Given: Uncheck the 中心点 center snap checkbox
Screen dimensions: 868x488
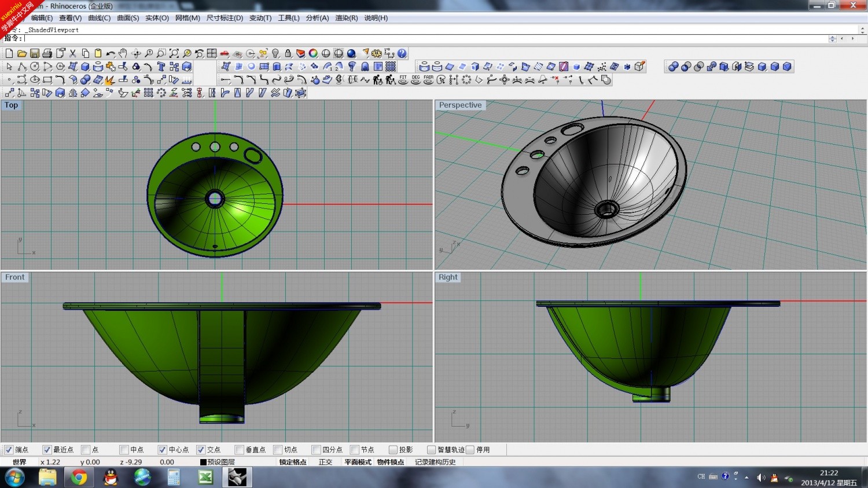Looking at the screenshot, I should [162, 450].
